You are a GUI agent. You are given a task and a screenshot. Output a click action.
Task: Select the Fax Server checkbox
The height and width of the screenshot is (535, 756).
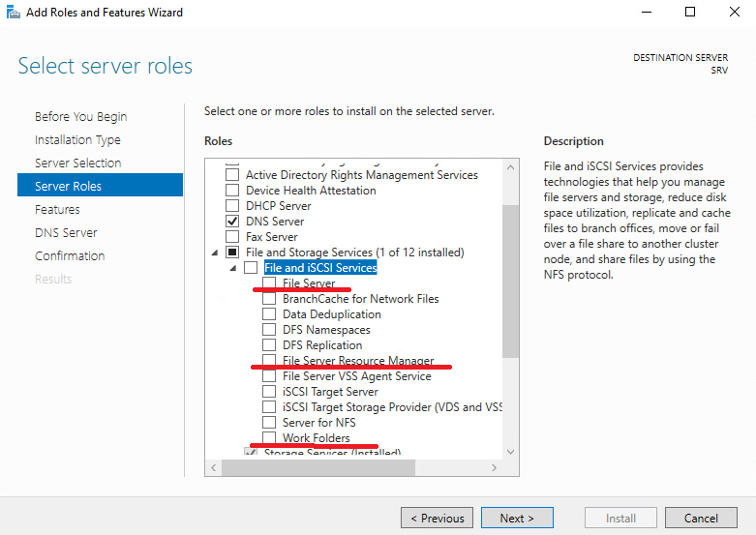pos(232,236)
